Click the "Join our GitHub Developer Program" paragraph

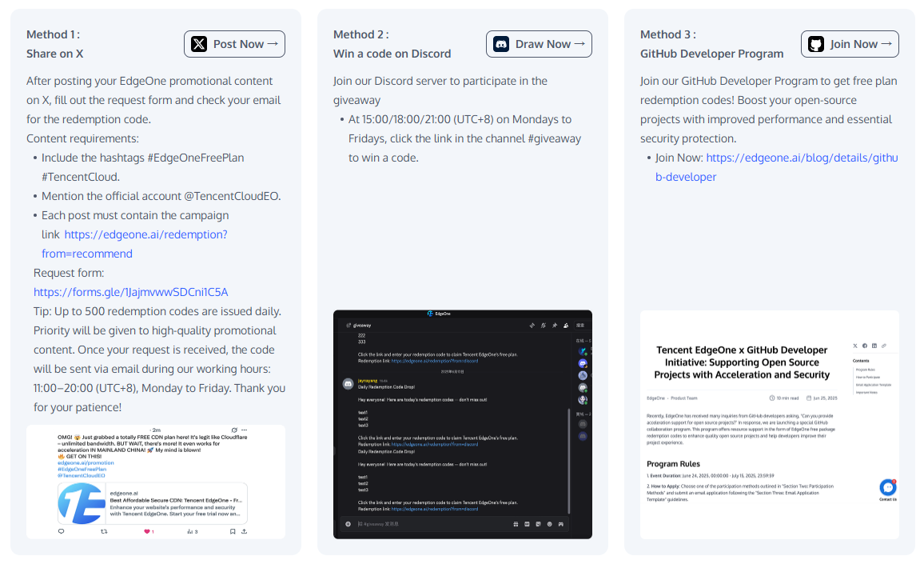[768, 110]
